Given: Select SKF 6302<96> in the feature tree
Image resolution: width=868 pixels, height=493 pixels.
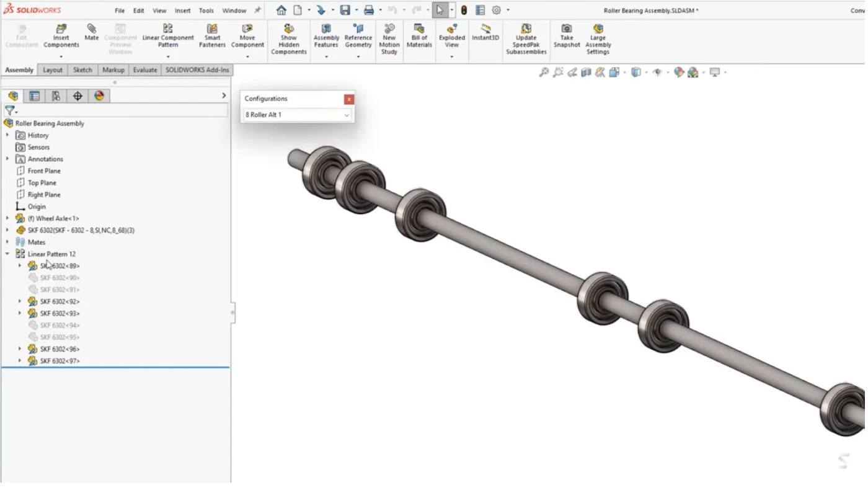Looking at the screenshot, I should point(58,349).
